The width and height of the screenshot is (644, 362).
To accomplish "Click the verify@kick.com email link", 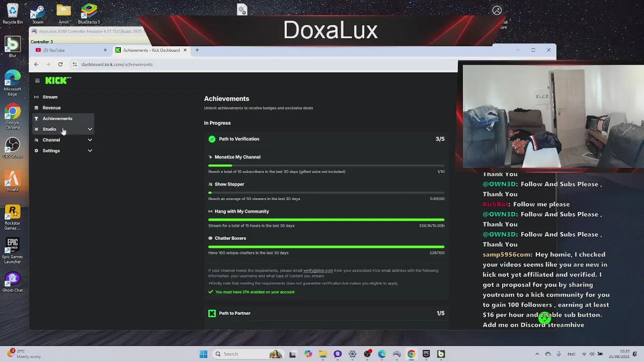I will (318, 270).
